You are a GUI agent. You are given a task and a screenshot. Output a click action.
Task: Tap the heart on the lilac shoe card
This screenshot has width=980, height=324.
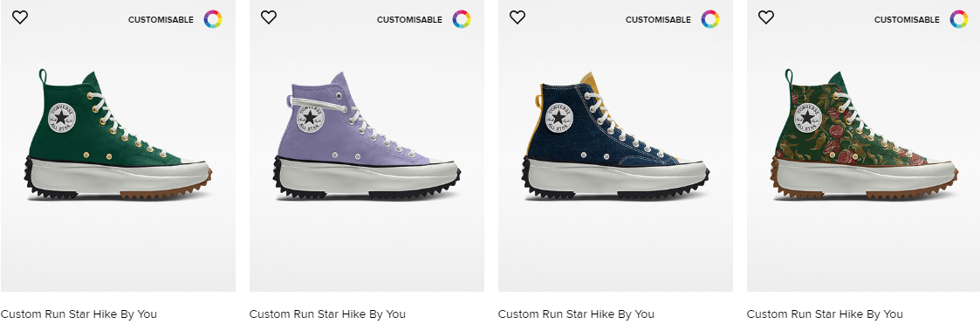point(269,17)
